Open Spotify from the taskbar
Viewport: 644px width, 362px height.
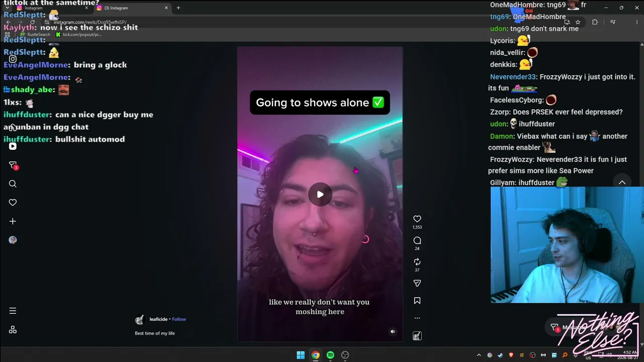[330, 355]
